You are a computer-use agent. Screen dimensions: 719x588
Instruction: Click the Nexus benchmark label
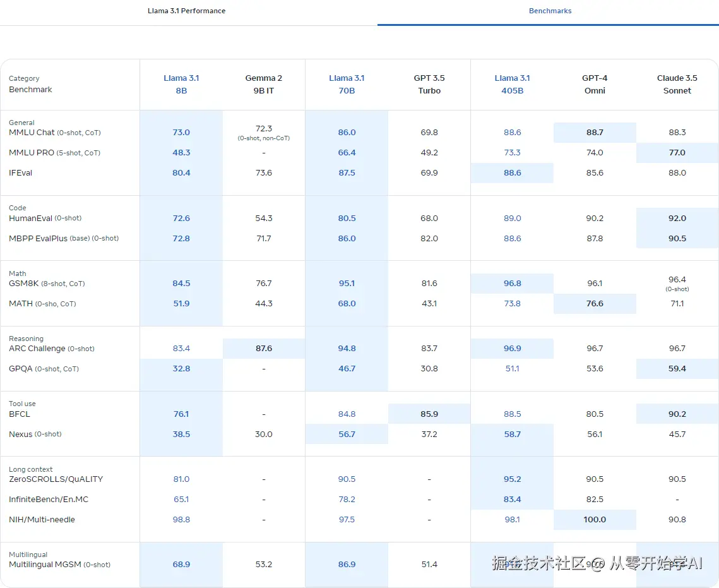35,435
